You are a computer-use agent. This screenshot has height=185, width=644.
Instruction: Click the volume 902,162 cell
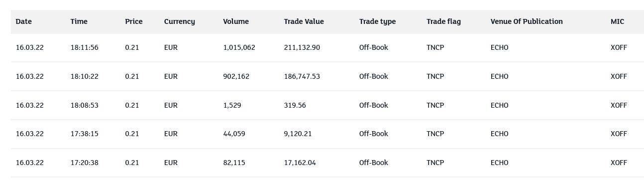coord(236,77)
